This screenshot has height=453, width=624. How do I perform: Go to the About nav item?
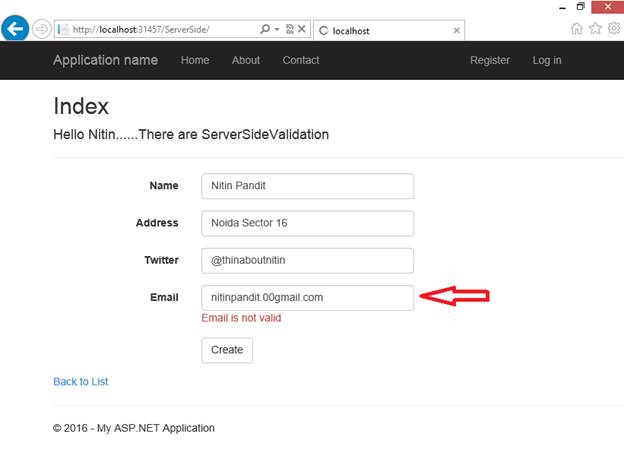pos(246,60)
